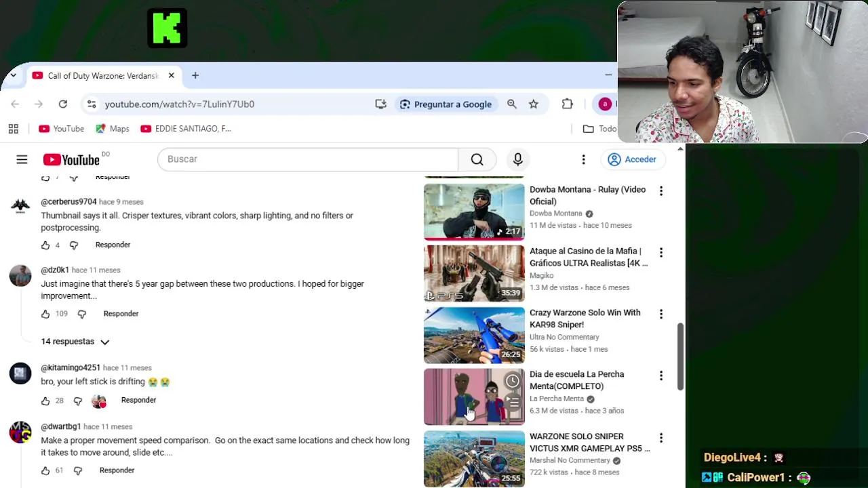Go forward with Chrome forward arrow

[x=39, y=104]
